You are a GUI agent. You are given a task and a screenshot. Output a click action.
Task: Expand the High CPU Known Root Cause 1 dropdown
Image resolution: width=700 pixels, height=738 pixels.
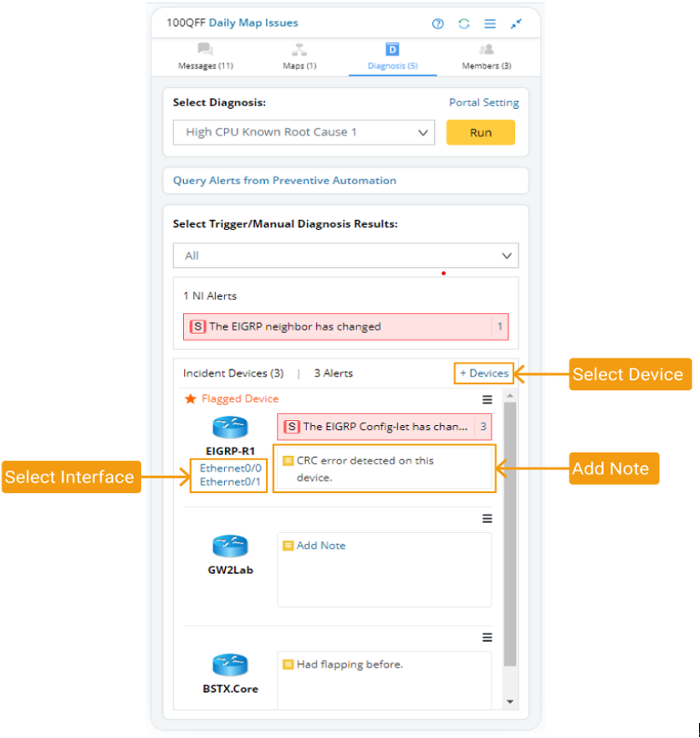304,132
